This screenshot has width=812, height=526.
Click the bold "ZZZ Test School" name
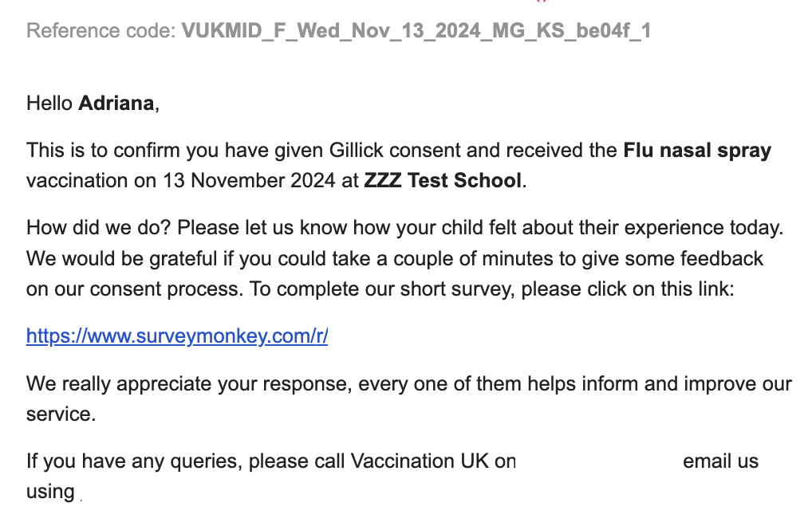tap(443, 180)
